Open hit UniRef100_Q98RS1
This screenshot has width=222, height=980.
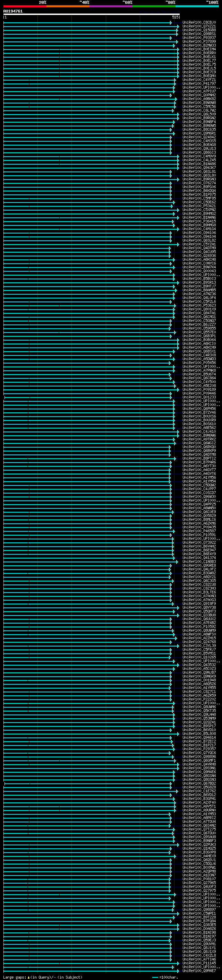(x=199, y=34)
